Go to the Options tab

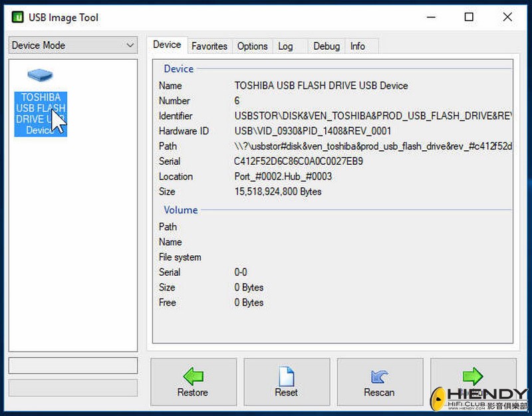(x=252, y=47)
